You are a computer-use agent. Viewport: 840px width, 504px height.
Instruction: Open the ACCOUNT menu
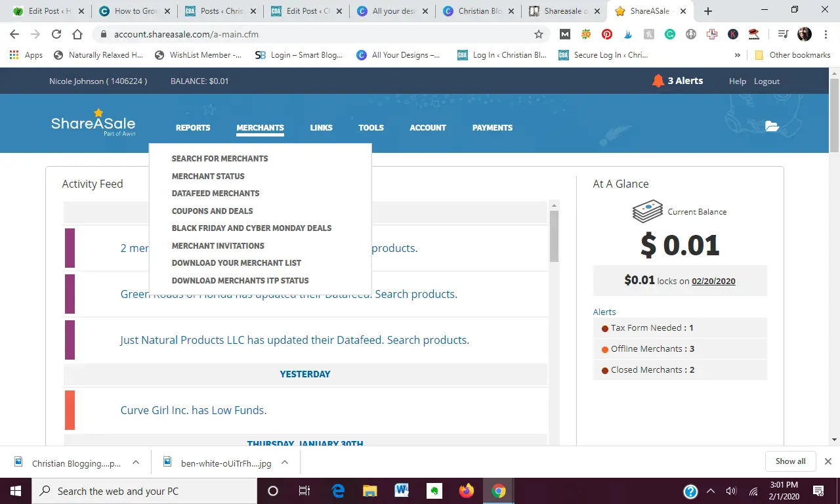point(428,128)
